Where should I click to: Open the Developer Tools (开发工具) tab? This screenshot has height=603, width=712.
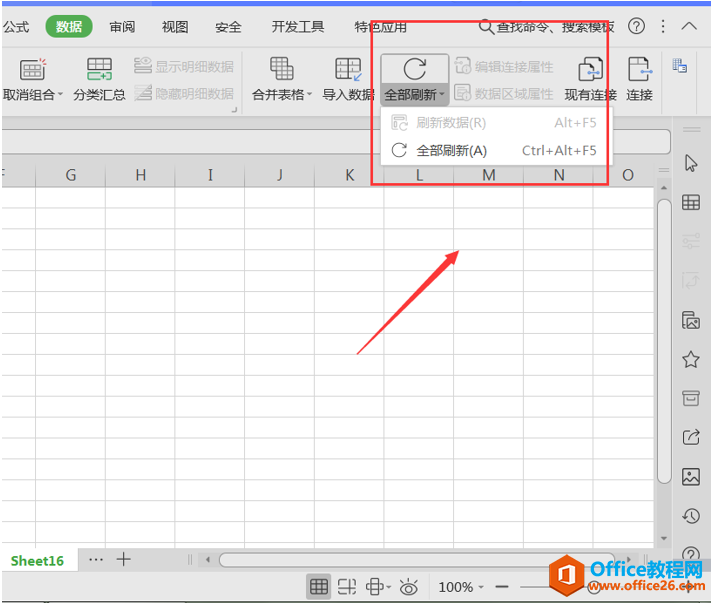pos(298,27)
